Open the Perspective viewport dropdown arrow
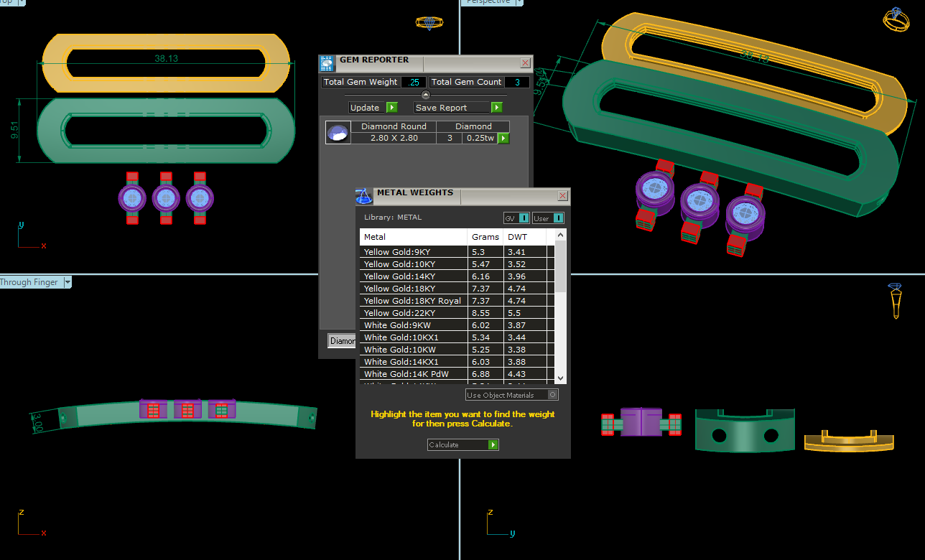Screen dimensions: 925x560 (518, 2)
